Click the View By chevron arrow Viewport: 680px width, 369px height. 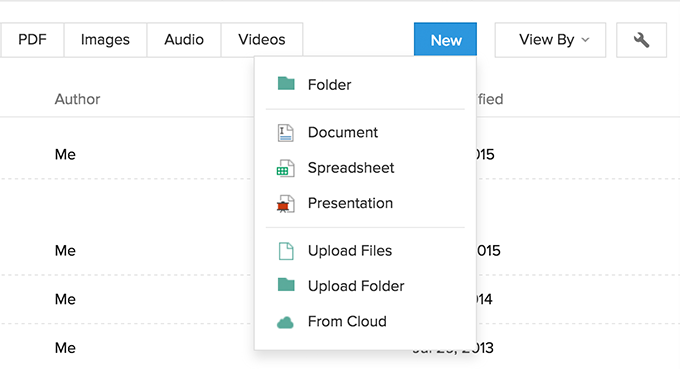click(585, 40)
